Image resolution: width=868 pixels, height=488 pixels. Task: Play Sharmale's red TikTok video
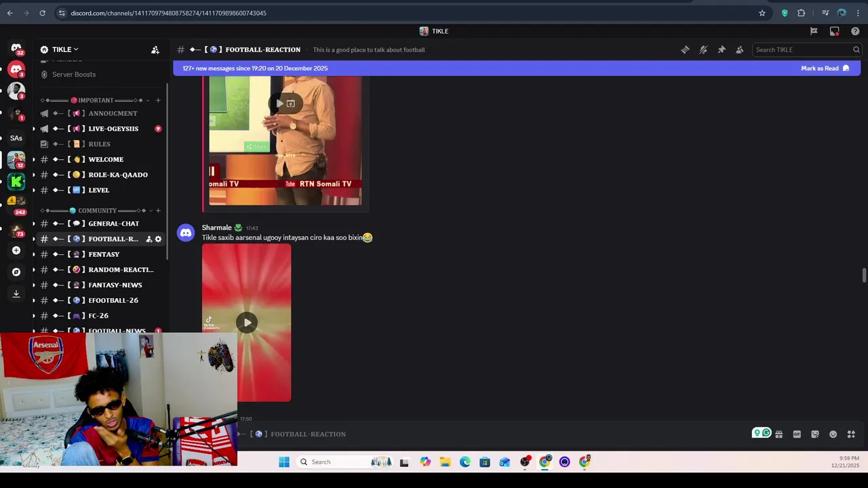(247, 323)
